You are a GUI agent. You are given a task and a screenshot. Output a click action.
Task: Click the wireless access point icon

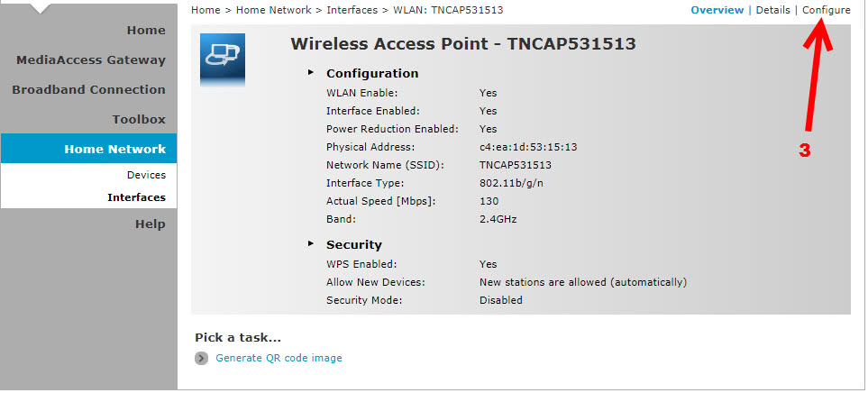point(222,59)
